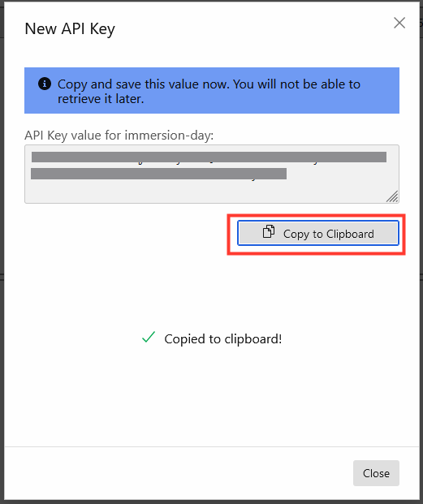
Task: Select the Copied to clipboard! message
Action: [222, 339]
